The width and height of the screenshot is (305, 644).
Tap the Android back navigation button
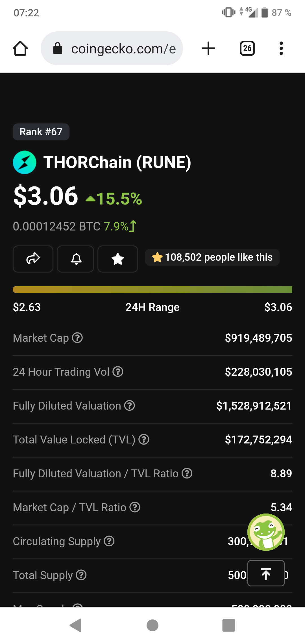[x=76, y=625]
